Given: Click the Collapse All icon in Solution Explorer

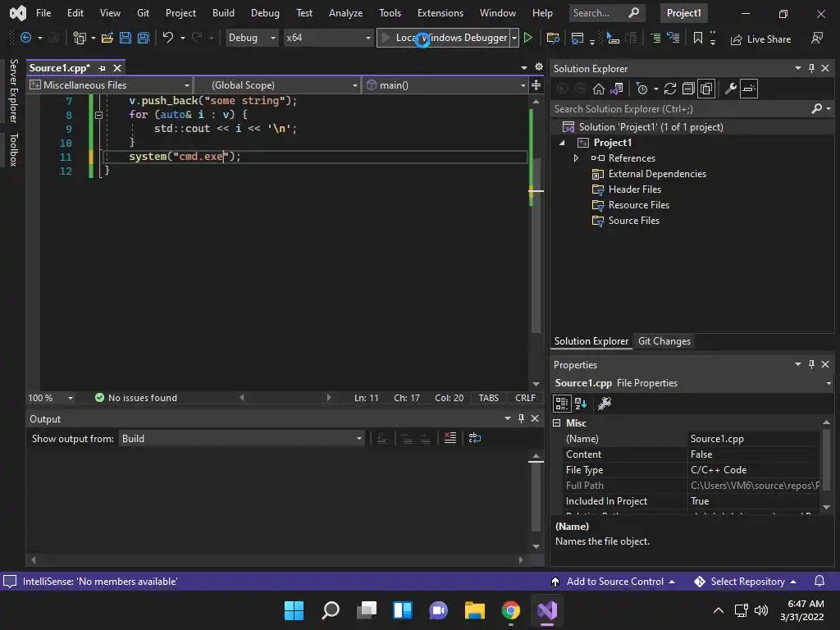Looking at the screenshot, I should click(688, 89).
